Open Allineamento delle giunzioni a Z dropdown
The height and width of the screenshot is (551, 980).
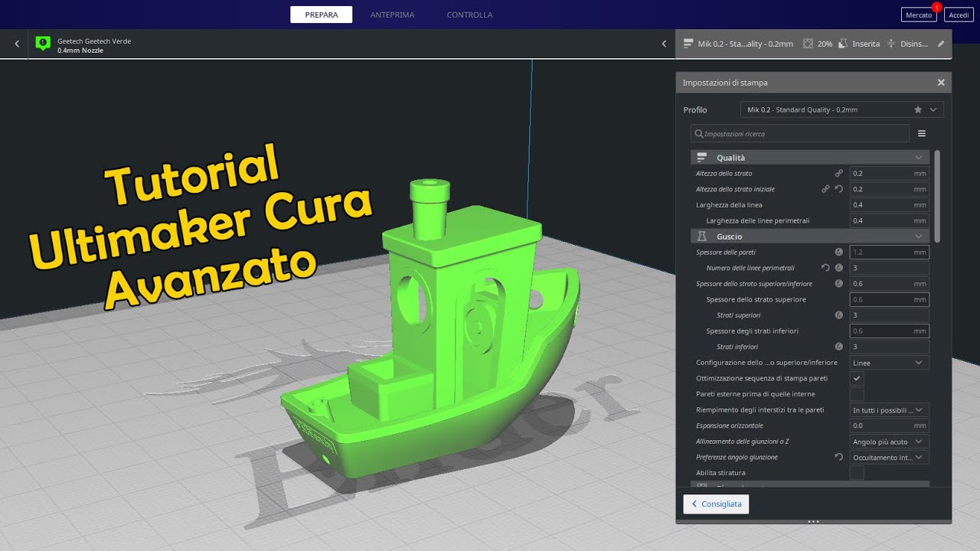pos(890,442)
